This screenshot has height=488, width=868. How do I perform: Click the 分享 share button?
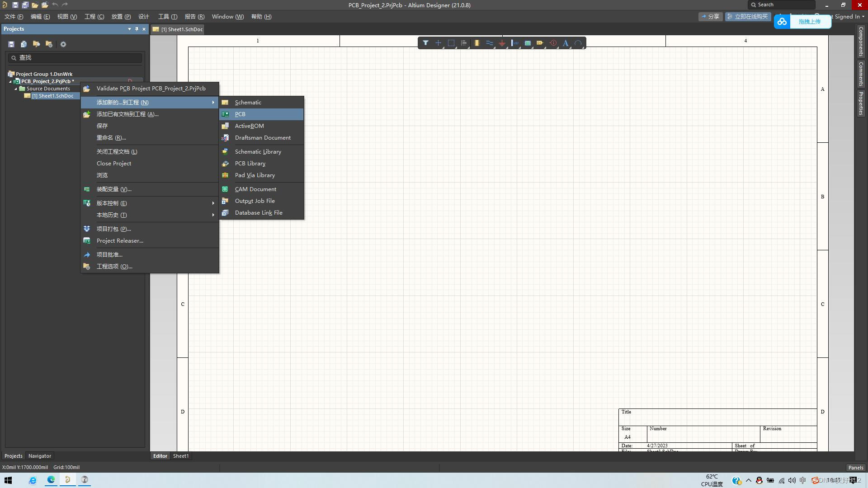[710, 17]
